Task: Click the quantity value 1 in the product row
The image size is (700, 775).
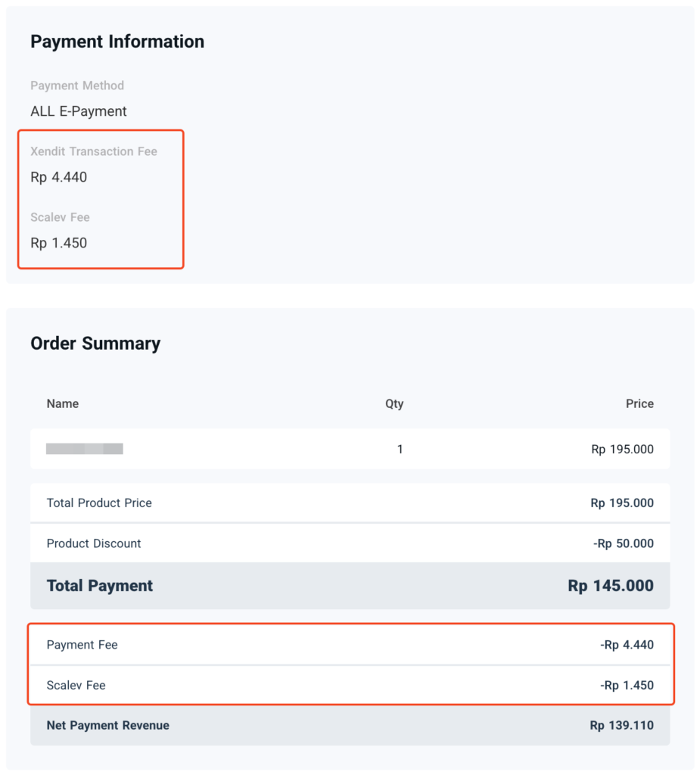Action: pos(400,448)
